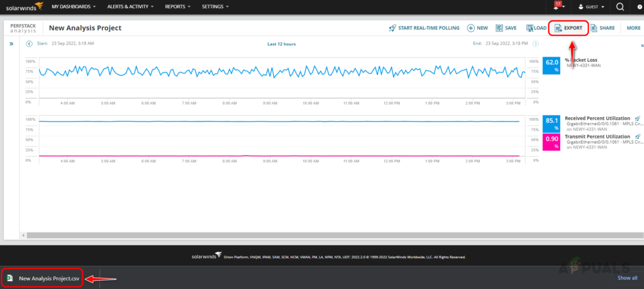Click the Start 23 Sep 2022, 3:18 AM date
The width and height of the screenshot is (644, 289).
[x=65, y=43]
